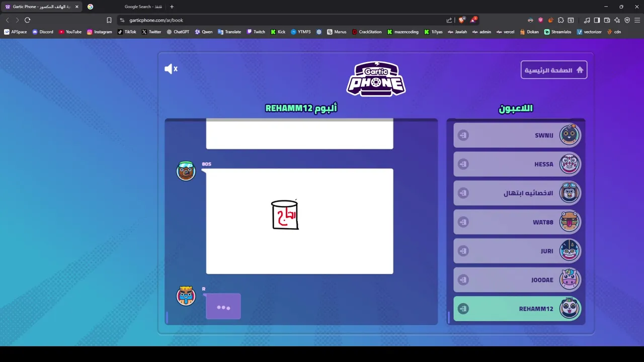Click the album title REHAMM12 ألبوم

(301, 108)
